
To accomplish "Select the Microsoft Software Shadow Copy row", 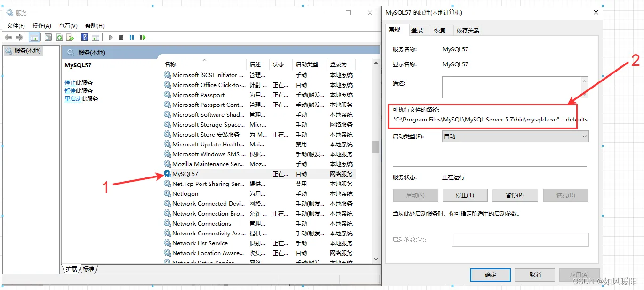I will pyautogui.click(x=259, y=115).
